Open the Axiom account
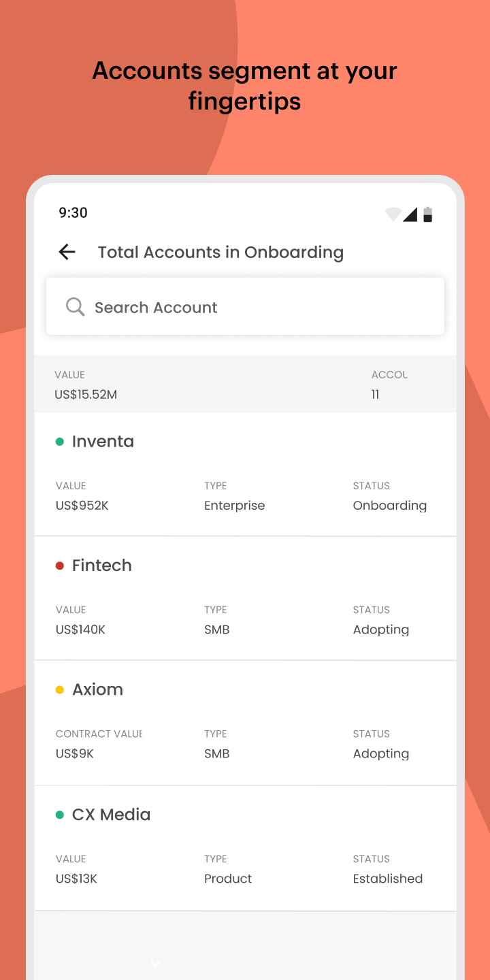The height and width of the screenshot is (980, 490). coord(245,723)
